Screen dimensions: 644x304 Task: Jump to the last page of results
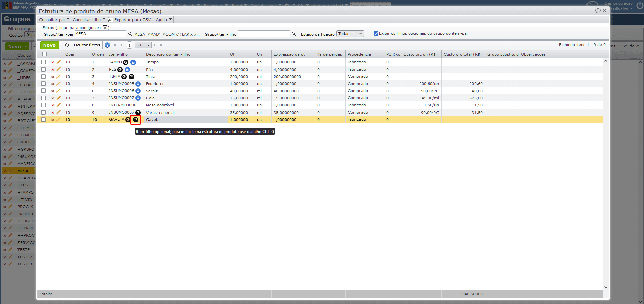coord(161,45)
